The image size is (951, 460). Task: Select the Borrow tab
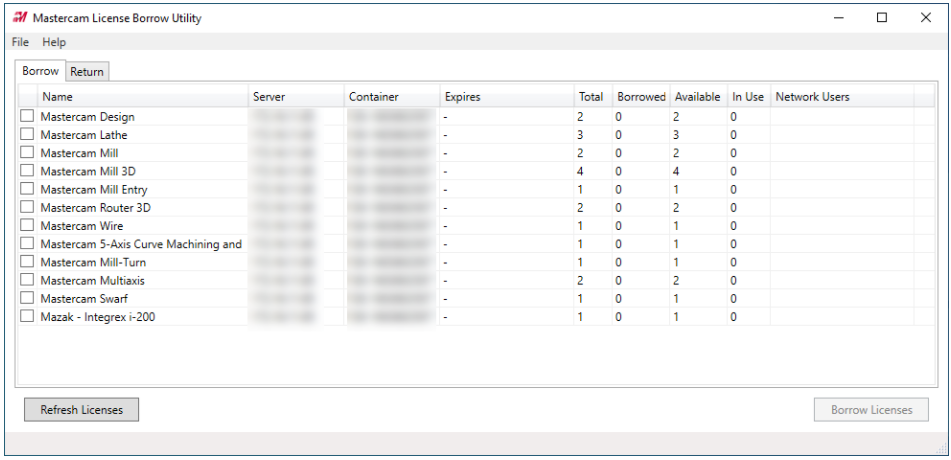[41, 71]
